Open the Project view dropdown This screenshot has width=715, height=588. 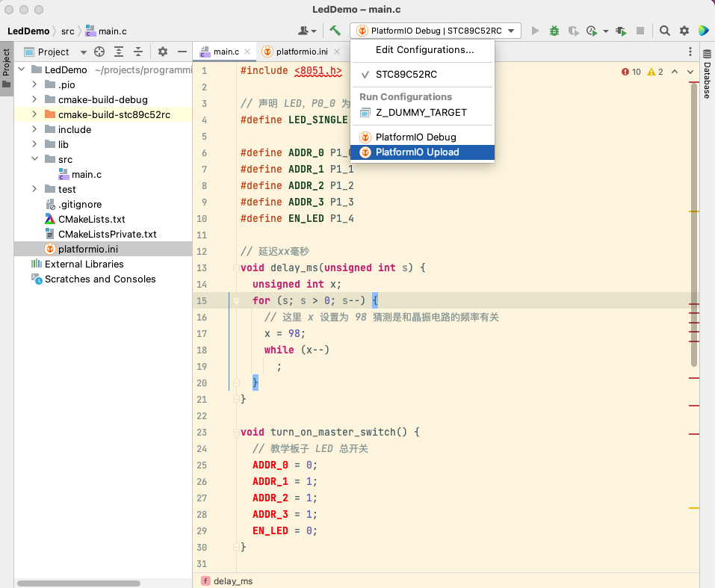click(82, 52)
